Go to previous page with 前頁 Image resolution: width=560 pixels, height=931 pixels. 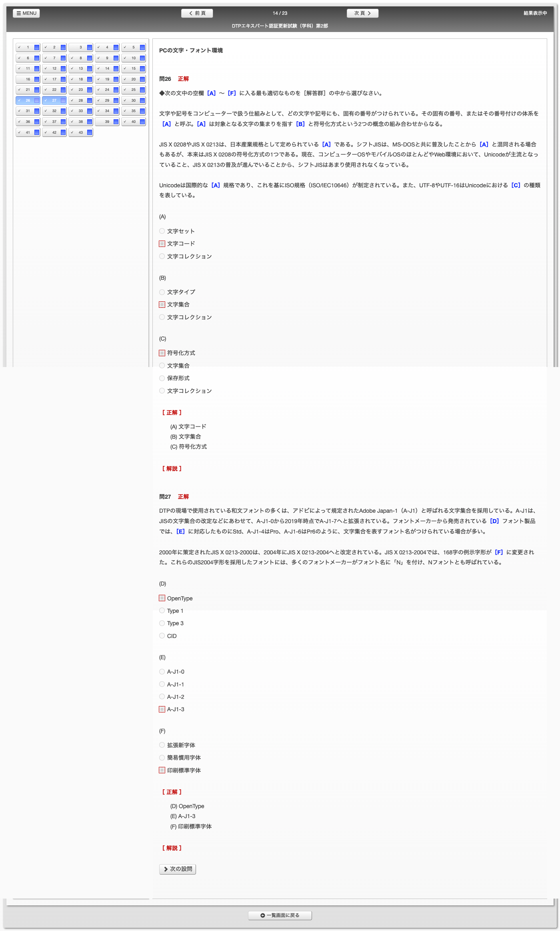[197, 13]
